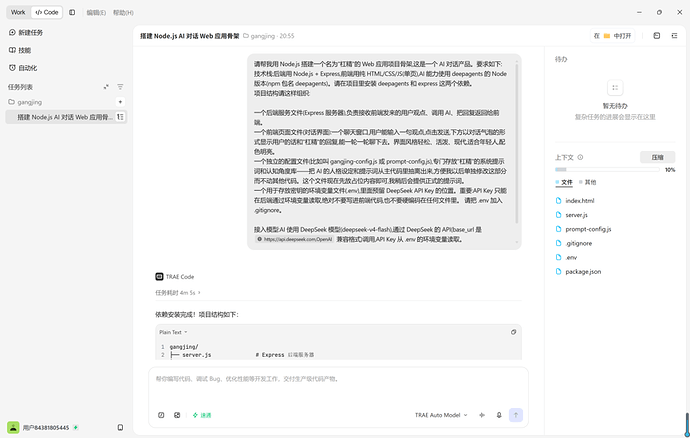Click the automation alarm clock icon
This screenshot has height=438, width=690.
12,68
